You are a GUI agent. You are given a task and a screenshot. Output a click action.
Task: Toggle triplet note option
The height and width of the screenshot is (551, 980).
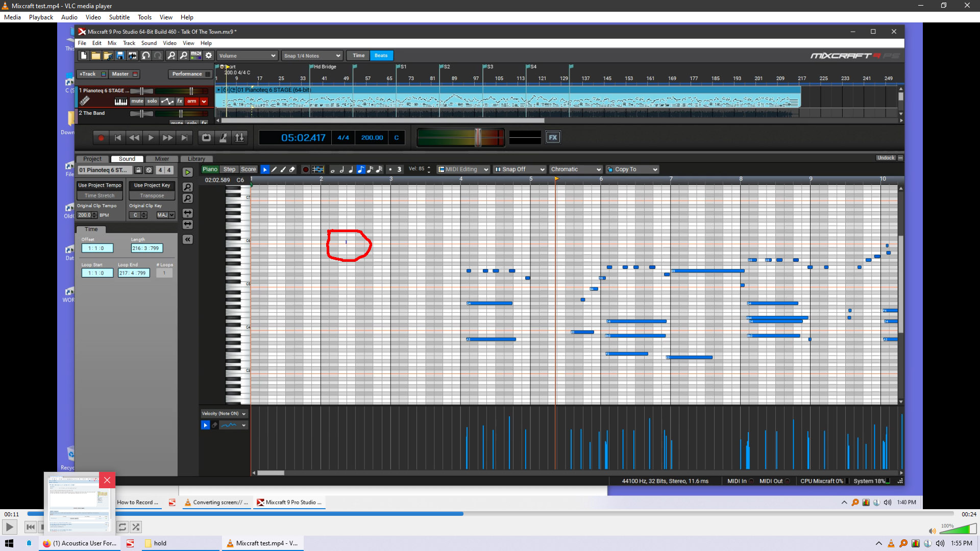tap(399, 169)
